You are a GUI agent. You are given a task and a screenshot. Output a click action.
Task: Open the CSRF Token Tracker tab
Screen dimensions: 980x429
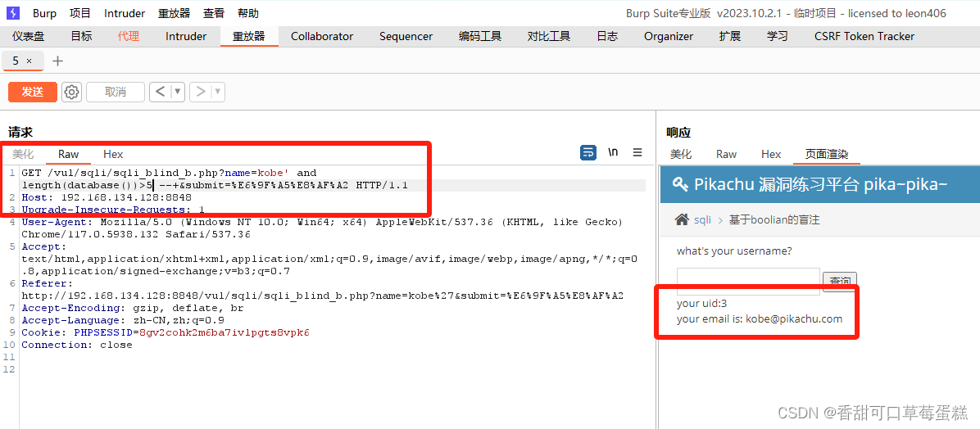(x=864, y=36)
